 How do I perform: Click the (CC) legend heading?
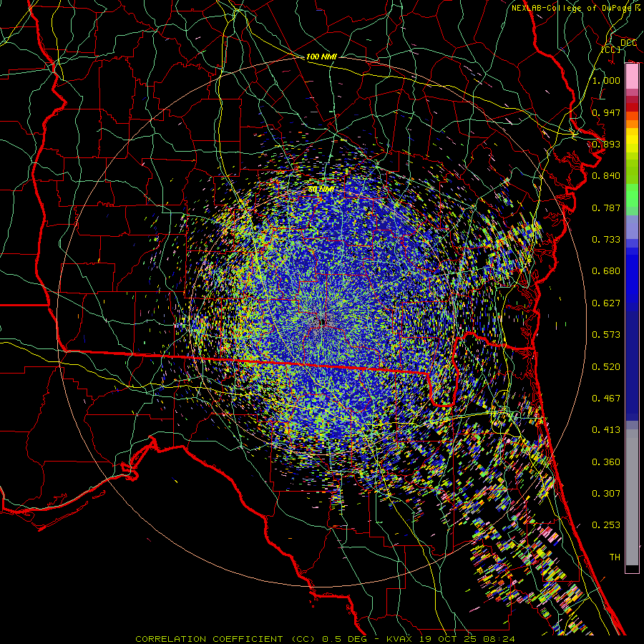(611, 49)
